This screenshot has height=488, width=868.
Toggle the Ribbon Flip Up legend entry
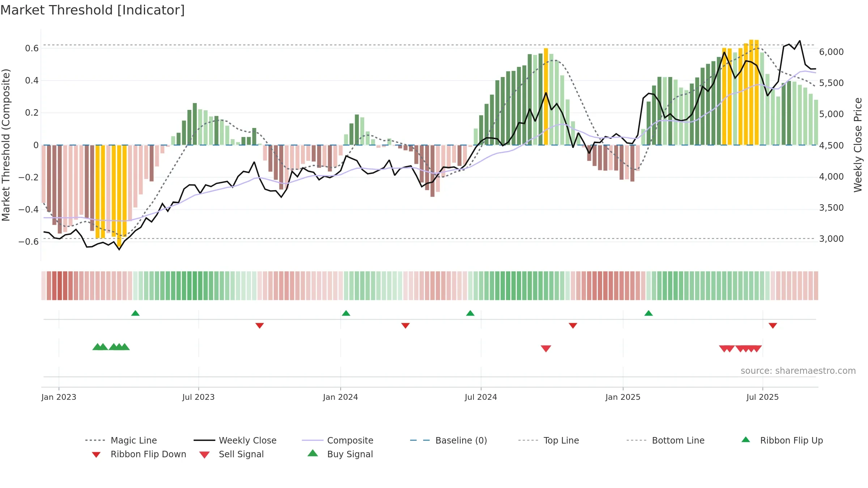[x=782, y=440]
